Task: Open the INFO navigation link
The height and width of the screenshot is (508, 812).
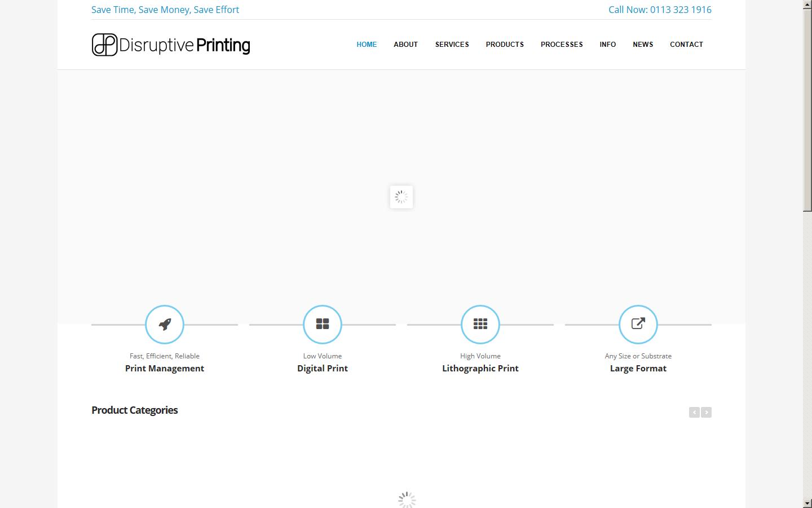Action: (x=607, y=45)
